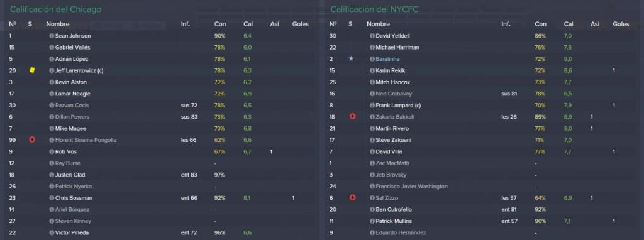644x240 pixels.
Task: Click the info icon beside Chris Bossman
Action: click(52, 198)
